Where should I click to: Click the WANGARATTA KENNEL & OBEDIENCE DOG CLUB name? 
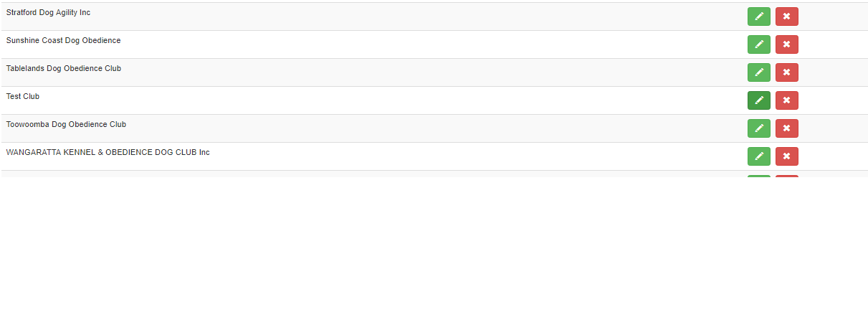click(108, 153)
